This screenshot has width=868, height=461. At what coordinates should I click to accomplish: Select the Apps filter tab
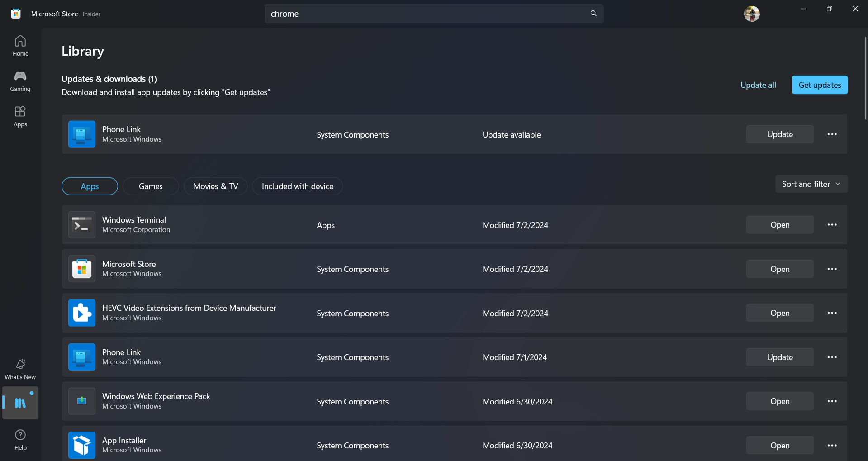pyautogui.click(x=90, y=186)
